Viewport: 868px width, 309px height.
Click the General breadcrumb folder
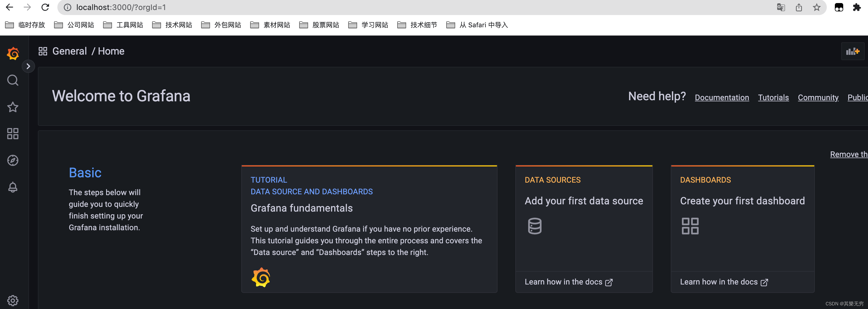(x=69, y=51)
